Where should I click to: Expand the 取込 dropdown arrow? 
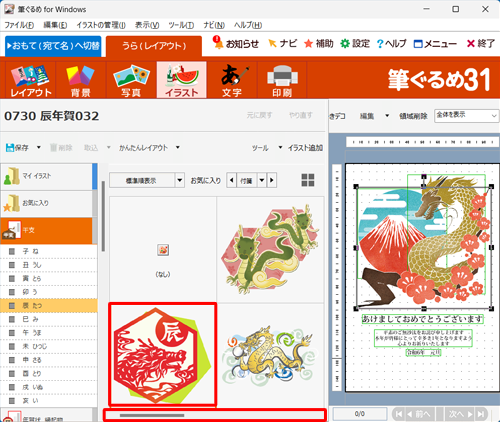click(x=109, y=147)
